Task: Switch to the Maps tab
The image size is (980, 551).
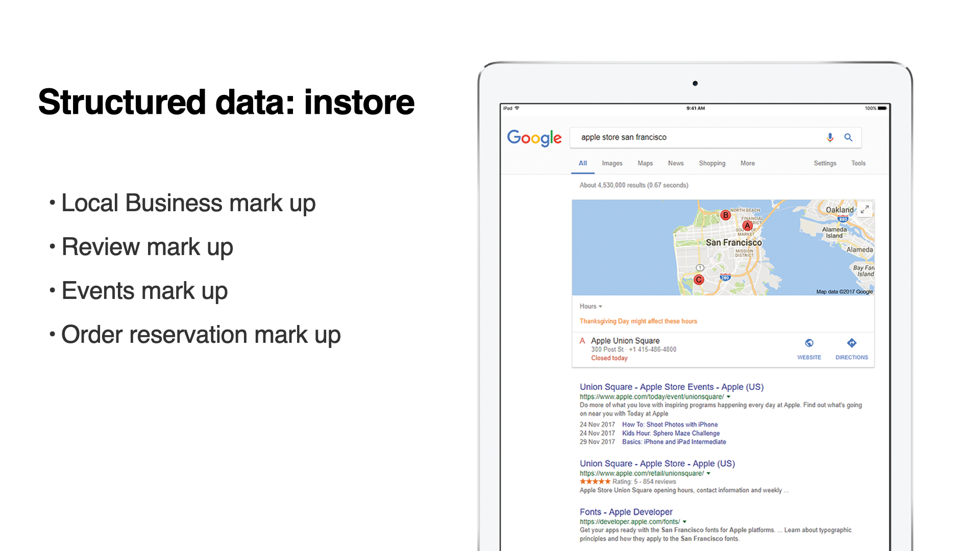Action: tap(645, 163)
